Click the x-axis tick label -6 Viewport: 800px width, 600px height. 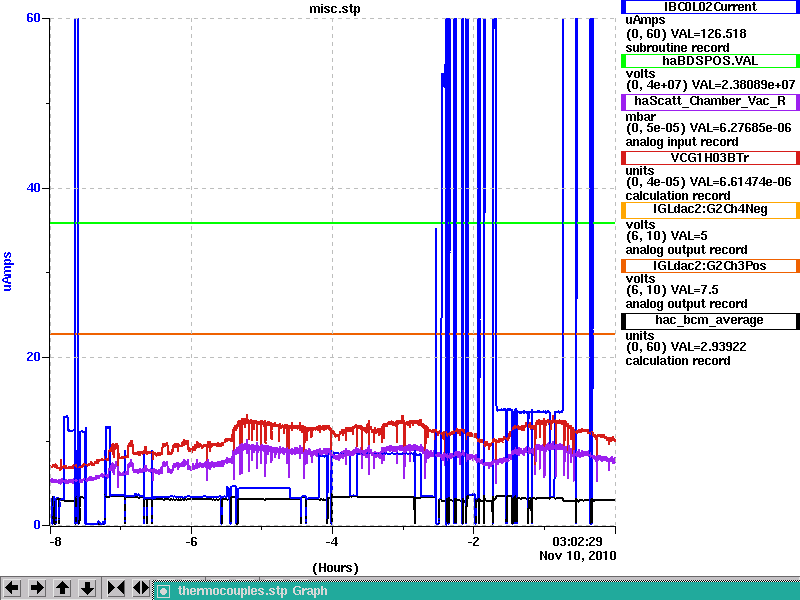191,541
